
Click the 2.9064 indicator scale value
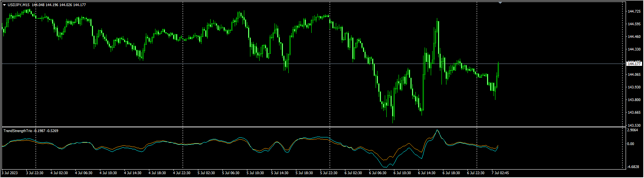click(x=634, y=130)
